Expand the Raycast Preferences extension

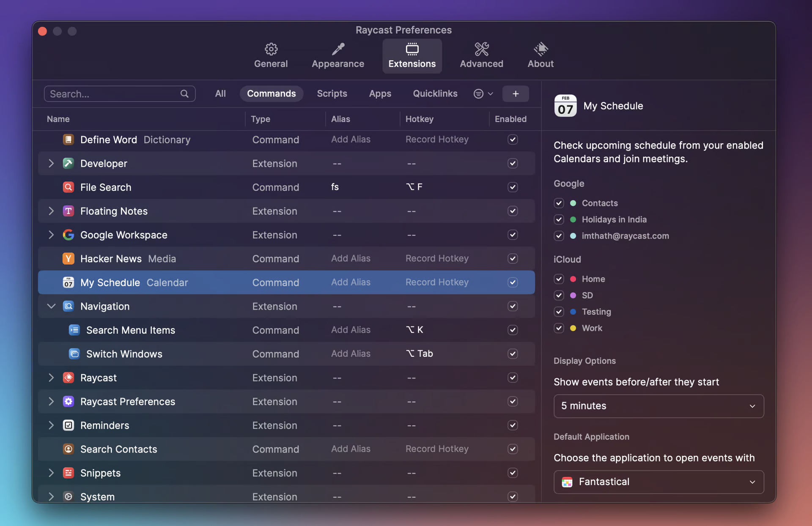[x=51, y=401]
